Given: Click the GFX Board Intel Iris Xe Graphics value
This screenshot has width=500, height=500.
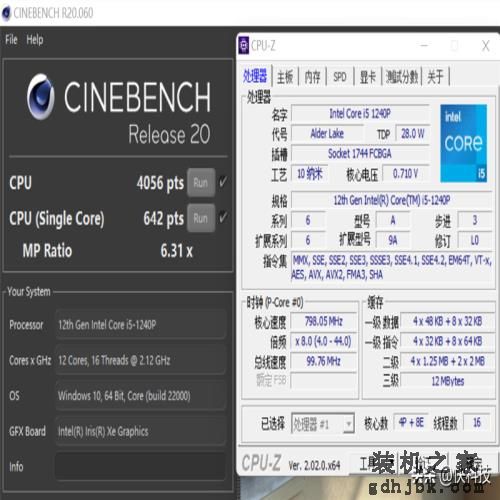Looking at the screenshot, I should [140, 431].
